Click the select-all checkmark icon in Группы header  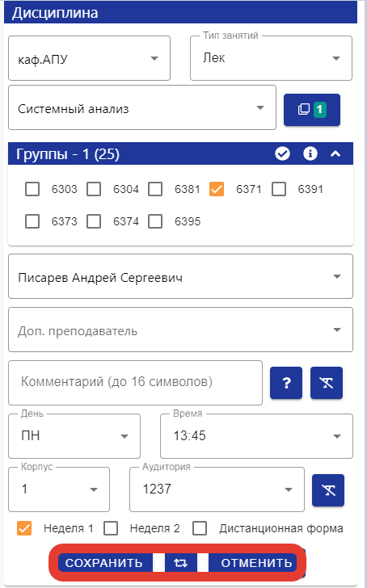pos(282,153)
